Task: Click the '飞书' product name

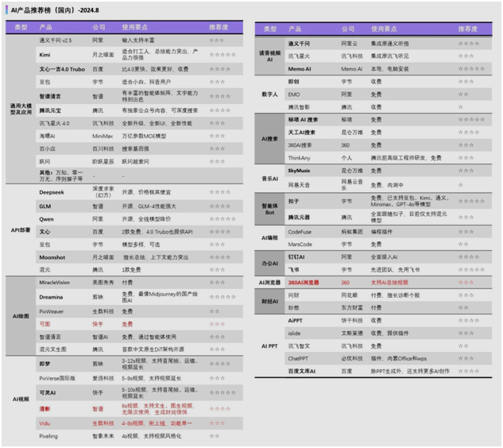Action: [x=293, y=270]
